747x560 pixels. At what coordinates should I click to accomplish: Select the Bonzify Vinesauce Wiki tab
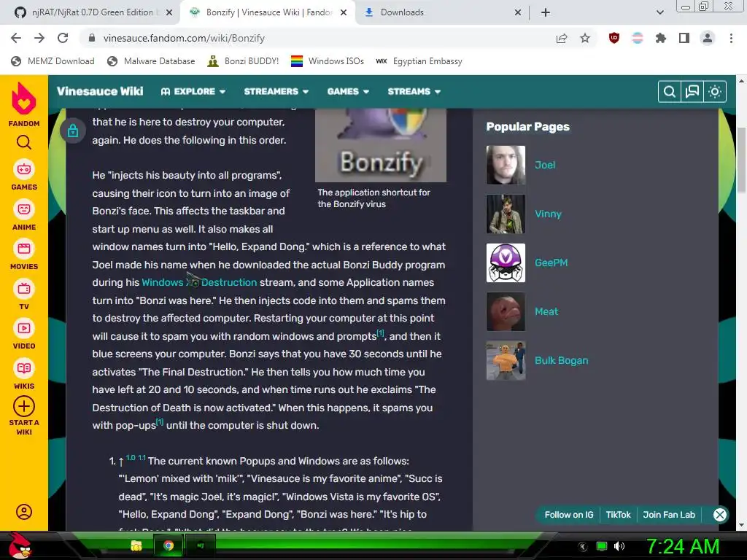coord(267,12)
